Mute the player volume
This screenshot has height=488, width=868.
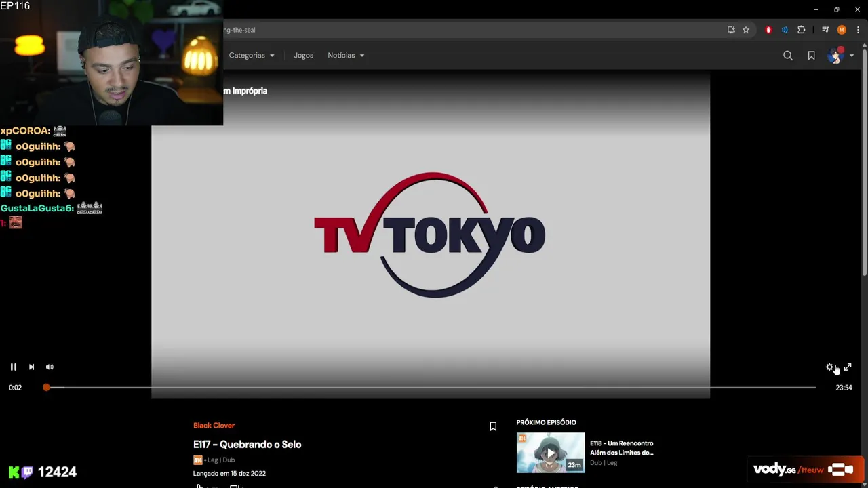(50, 367)
